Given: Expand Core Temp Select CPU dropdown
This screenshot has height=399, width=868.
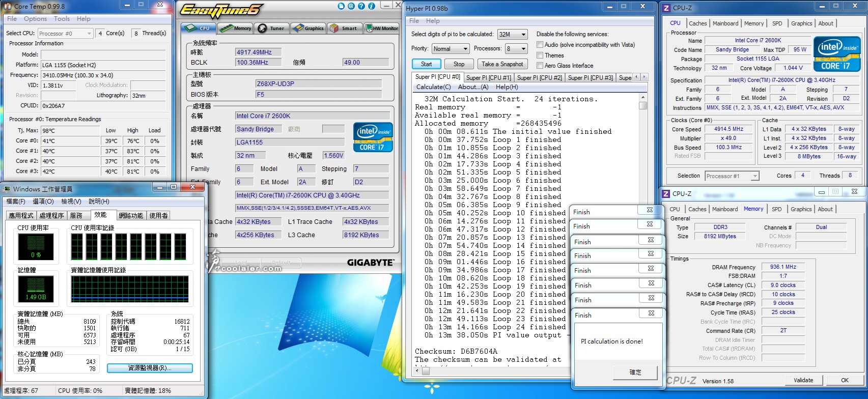Looking at the screenshot, I should coord(66,34).
